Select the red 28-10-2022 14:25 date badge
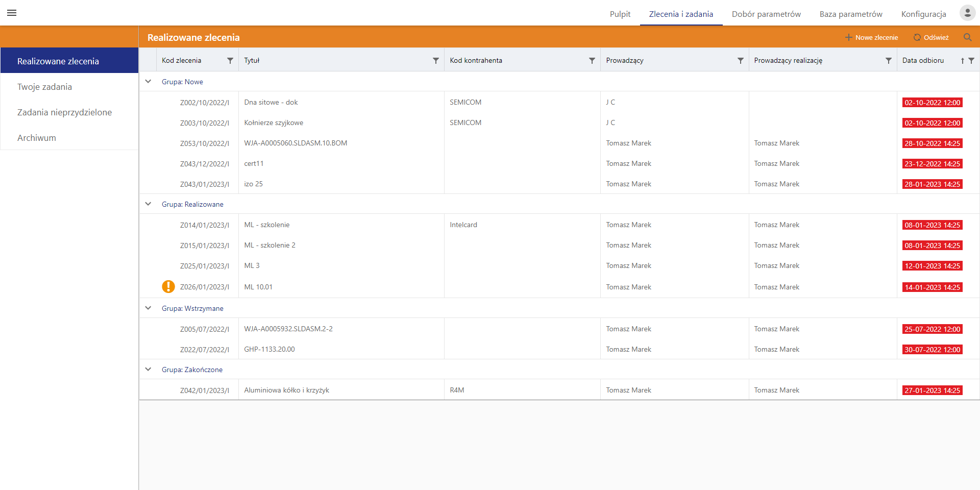This screenshot has height=490, width=980. click(932, 143)
